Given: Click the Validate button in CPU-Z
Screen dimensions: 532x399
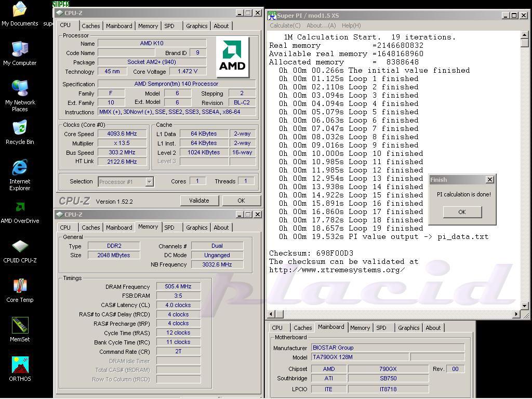Looking at the screenshot, I should (x=199, y=201).
